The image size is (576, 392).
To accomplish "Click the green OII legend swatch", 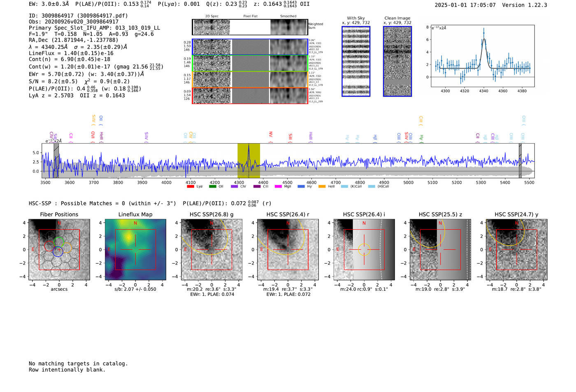I will (x=213, y=186).
